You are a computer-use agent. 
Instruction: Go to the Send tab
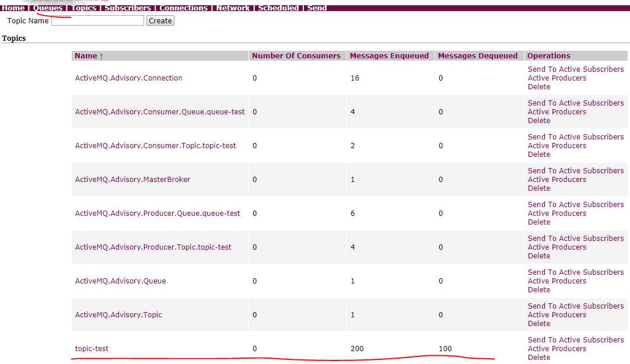pyautogui.click(x=317, y=8)
